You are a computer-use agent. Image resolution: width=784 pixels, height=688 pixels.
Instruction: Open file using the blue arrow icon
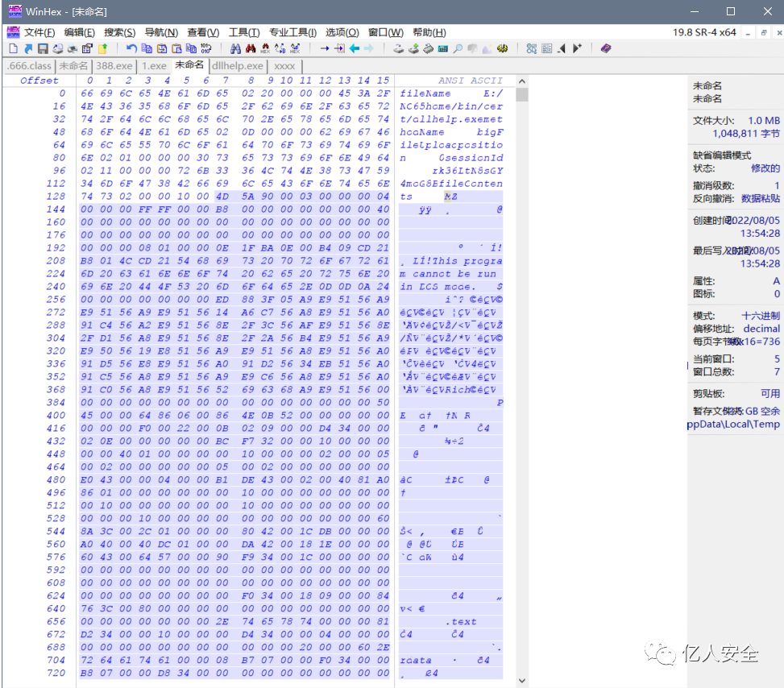point(28,48)
